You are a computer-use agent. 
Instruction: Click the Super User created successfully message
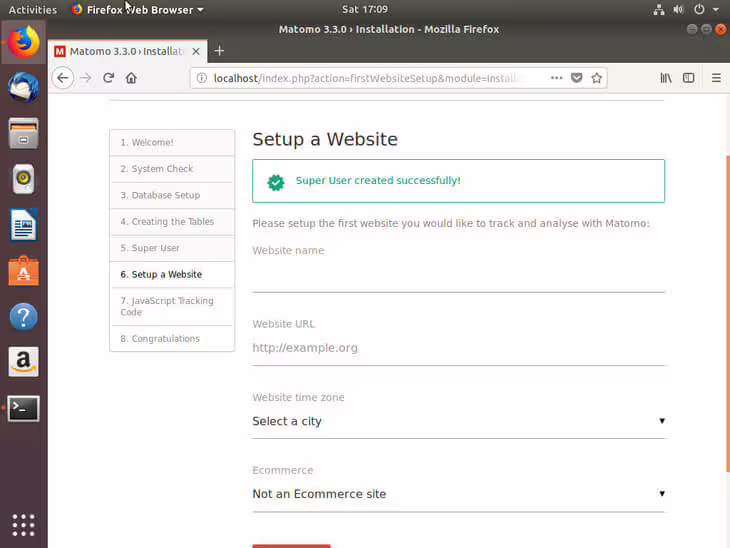tap(459, 181)
